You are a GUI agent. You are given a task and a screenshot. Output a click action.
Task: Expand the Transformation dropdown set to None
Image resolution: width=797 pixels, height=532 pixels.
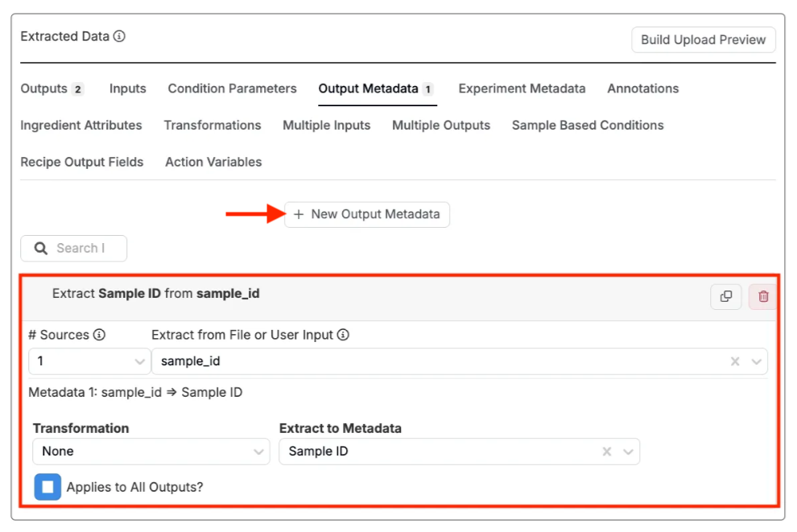click(x=151, y=452)
